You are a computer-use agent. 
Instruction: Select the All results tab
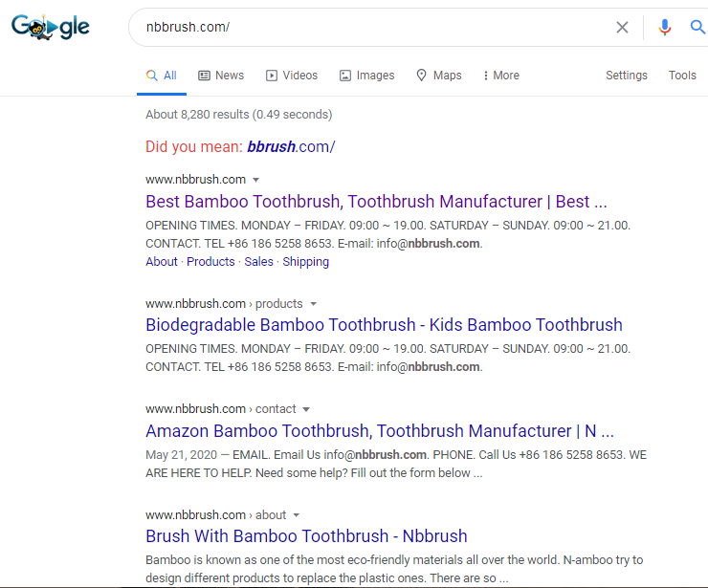click(162, 76)
